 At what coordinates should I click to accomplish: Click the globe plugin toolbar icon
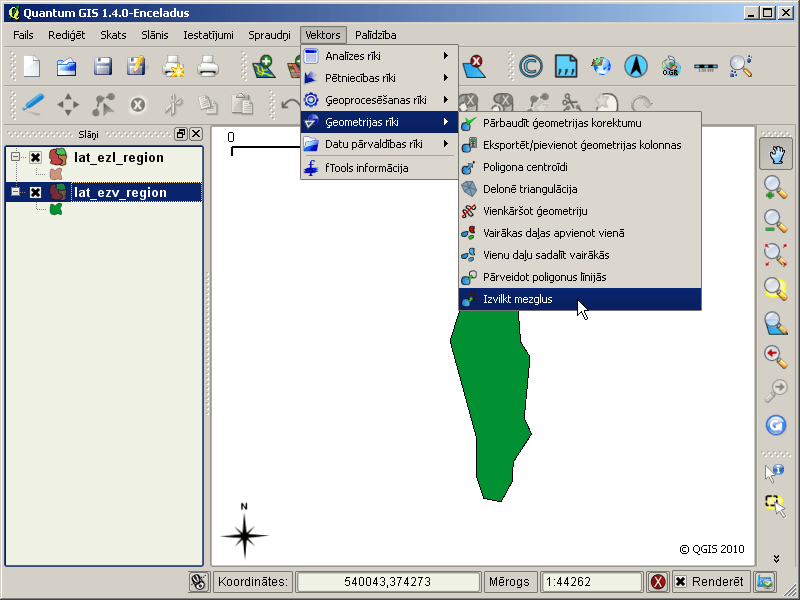coord(601,66)
